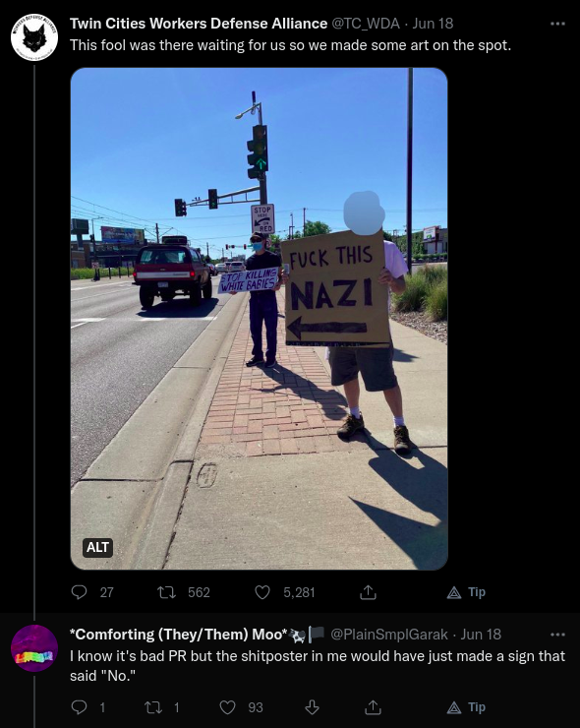Like the reply with 93 likes
This screenshot has width=580, height=728.
pyautogui.click(x=227, y=707)
